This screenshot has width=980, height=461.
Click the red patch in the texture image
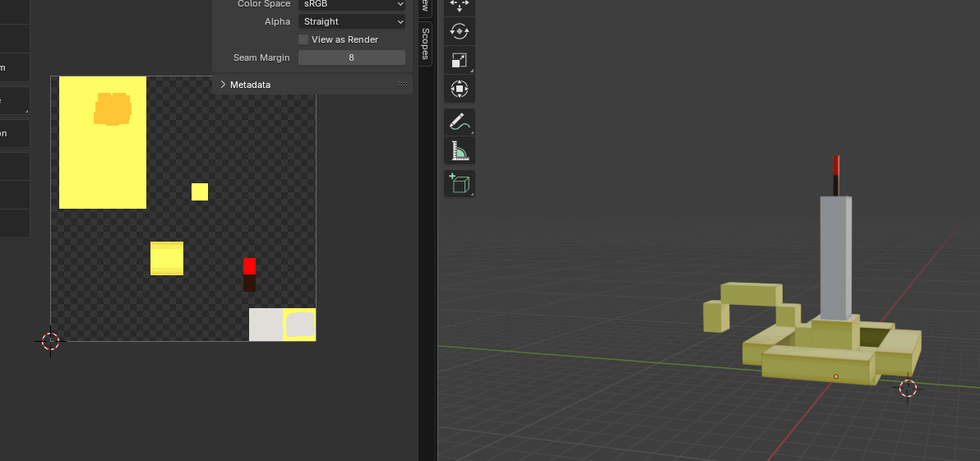coord(249,266)
